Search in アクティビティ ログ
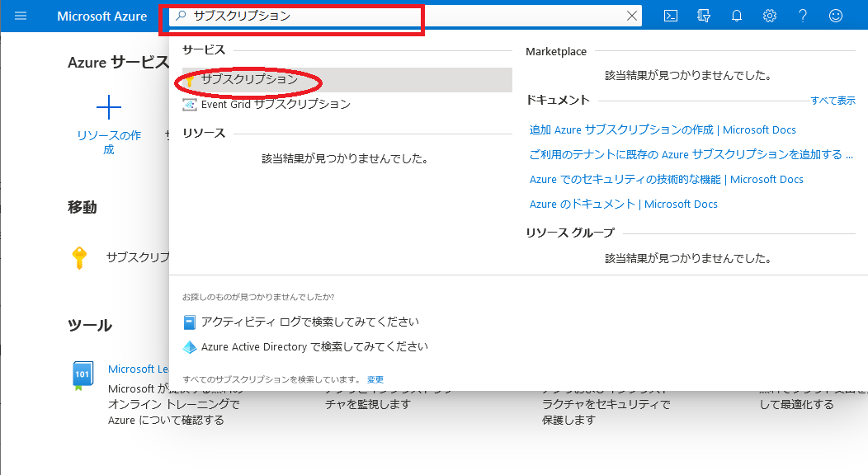Viewport: 868px width, 475px height. click(309, 322)
